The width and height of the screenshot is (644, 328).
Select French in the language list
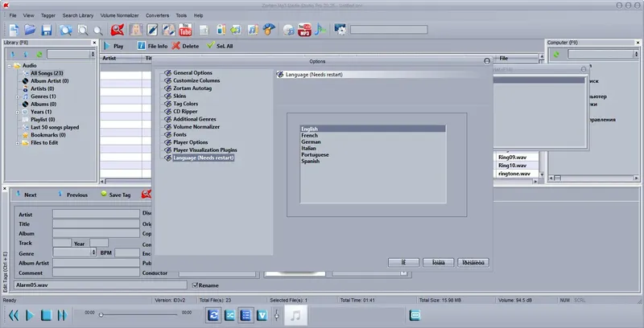(x=310, y=135)
